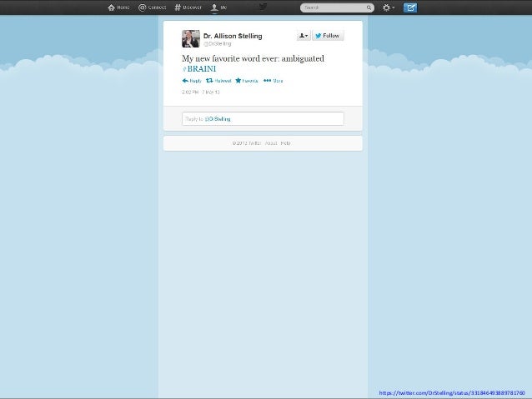532x399 pixels.
Task: Click the Reply to @DrStelling box
Action: (263, 119)
